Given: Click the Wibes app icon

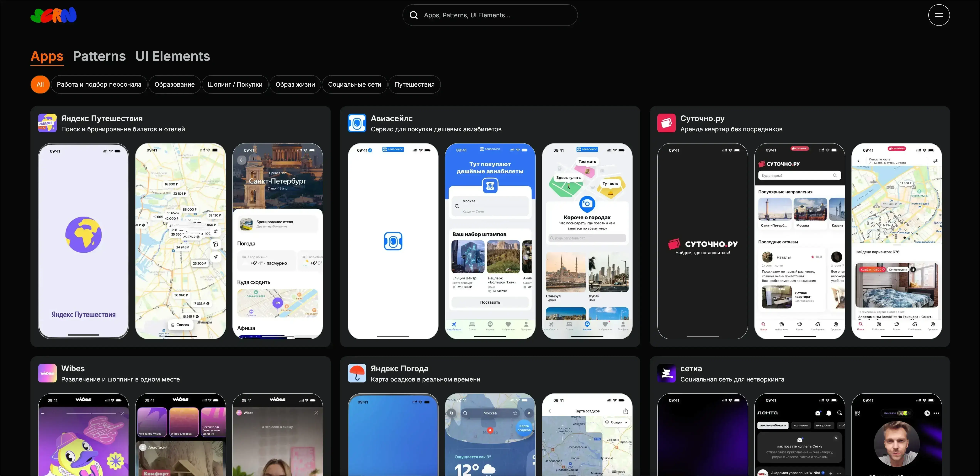Looking at the screenshot, I should point(48,373).
